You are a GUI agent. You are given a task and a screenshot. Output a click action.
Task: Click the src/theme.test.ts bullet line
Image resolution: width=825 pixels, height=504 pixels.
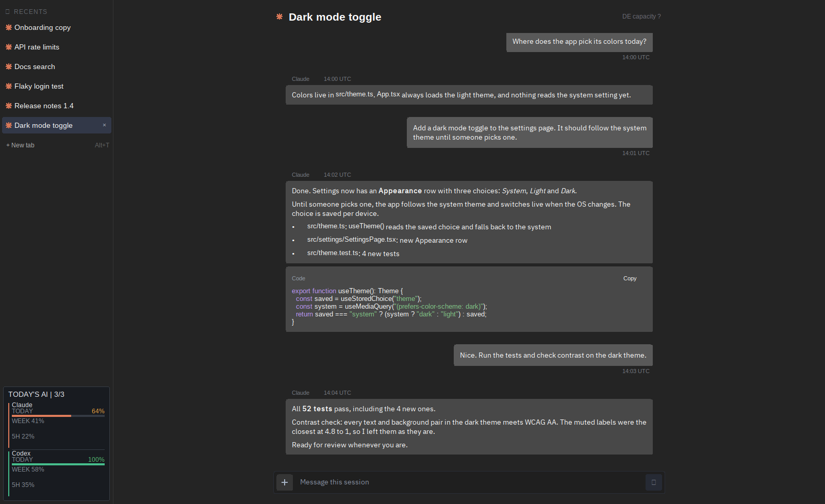coord(353,254)
